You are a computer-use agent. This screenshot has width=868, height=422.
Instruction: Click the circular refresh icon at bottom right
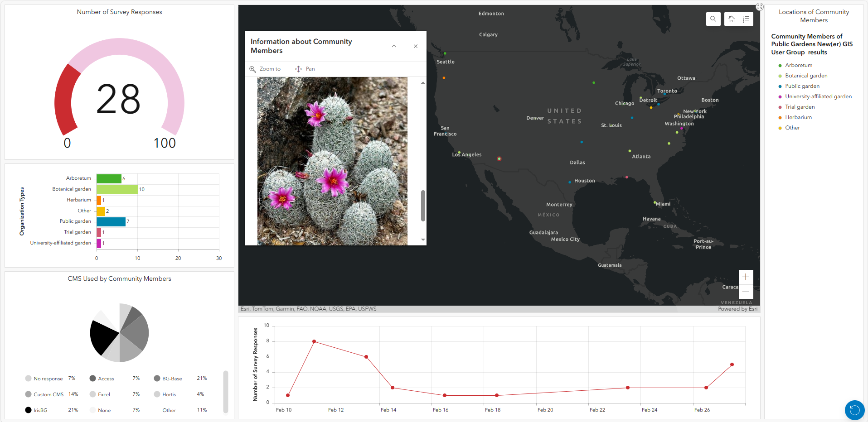tap(854, 410)
